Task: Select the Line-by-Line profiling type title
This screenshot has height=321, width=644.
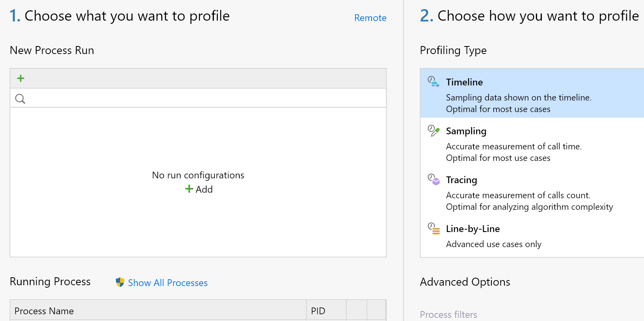Action: pyautogui.click(x=473, y=229)
